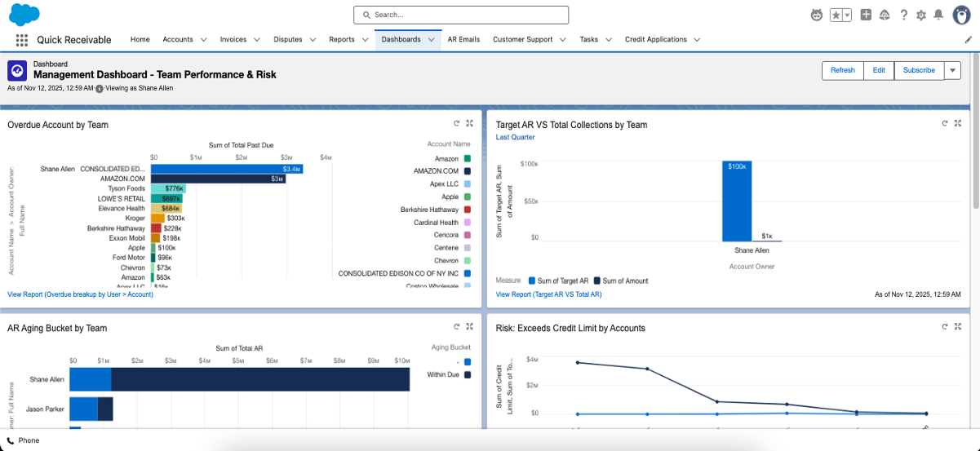Expand the Credit Applications tab dropdown chevron
Viewport: 980px width, 451px height.
pos(697,39)
